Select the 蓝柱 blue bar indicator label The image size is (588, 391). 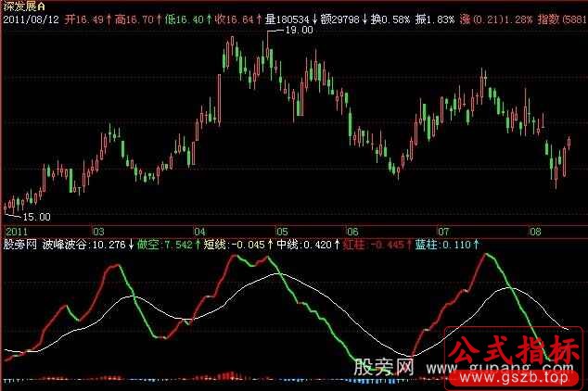point(428,245)
